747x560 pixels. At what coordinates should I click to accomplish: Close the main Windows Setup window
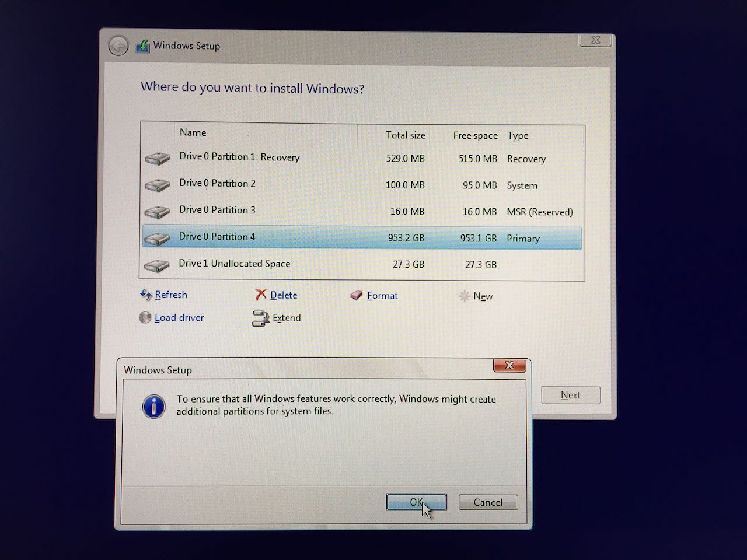click(x=595, y=40)
